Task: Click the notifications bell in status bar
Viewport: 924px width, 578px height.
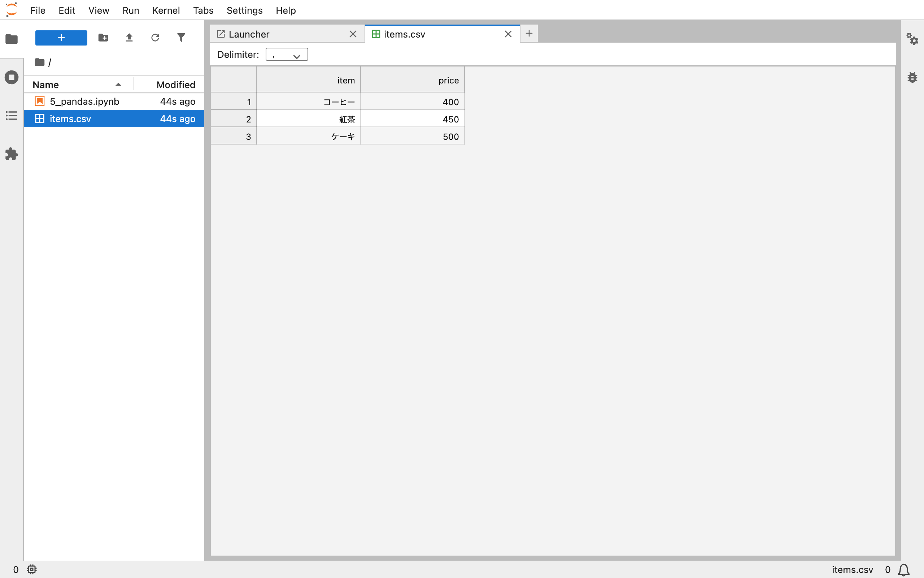Action: click(x=904, y=570)
